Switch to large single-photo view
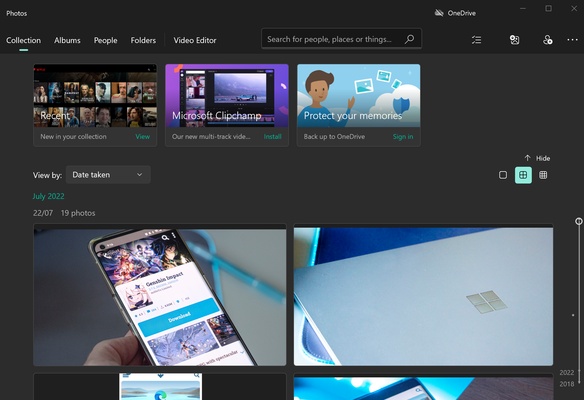This screenshot has width=584, height=400. [503, 175]
